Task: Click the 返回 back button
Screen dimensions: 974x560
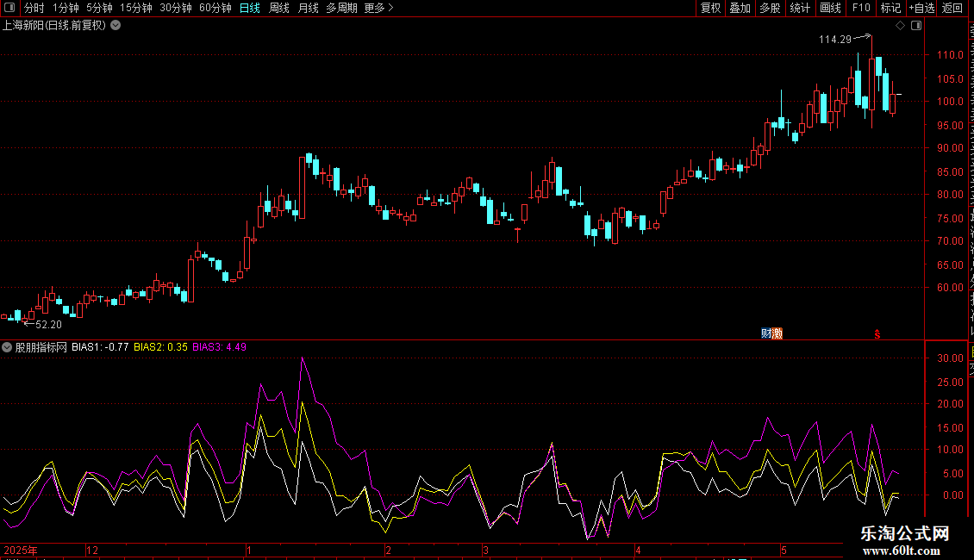Action: click(952, 8)
